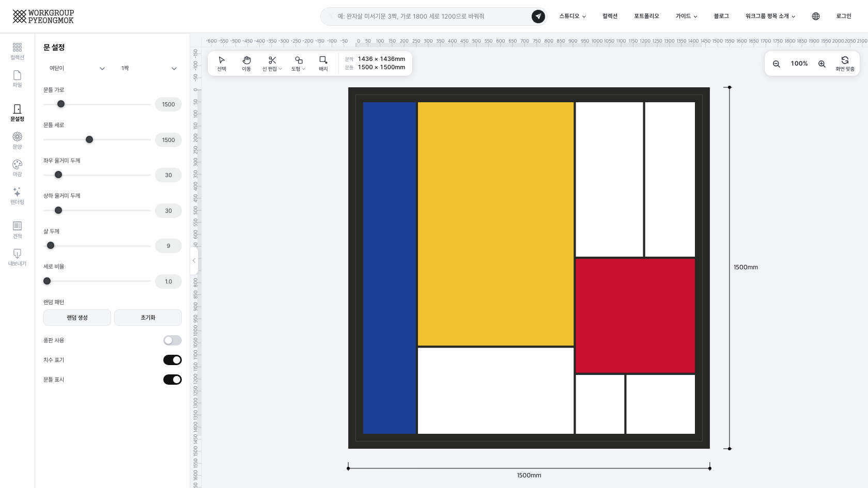
Task: Focus the AI prompt search field
Action: coord(433,17)
